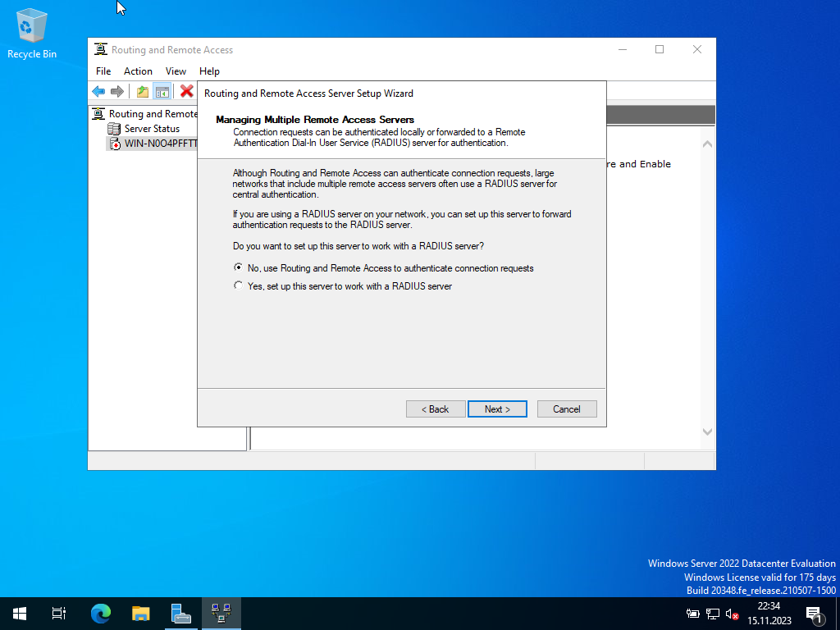Click the blue Back arrow in the toolbar

[98, 91]
